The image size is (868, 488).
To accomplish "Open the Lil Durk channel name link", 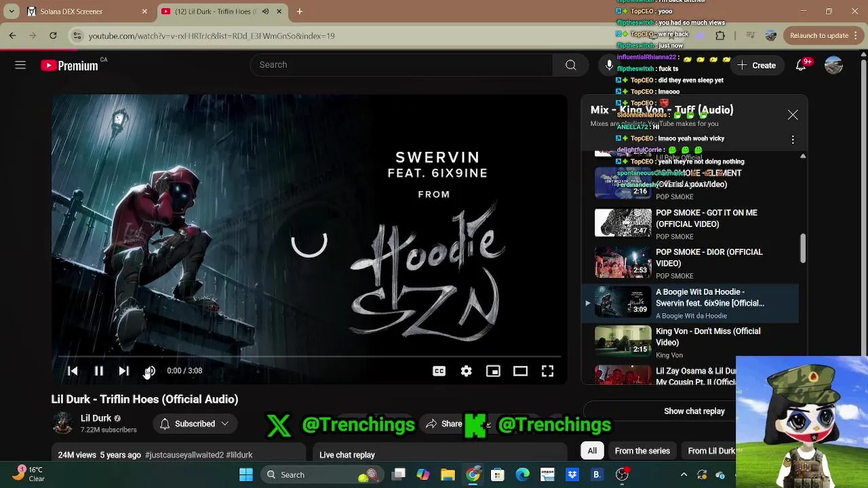I will [96, 418].
